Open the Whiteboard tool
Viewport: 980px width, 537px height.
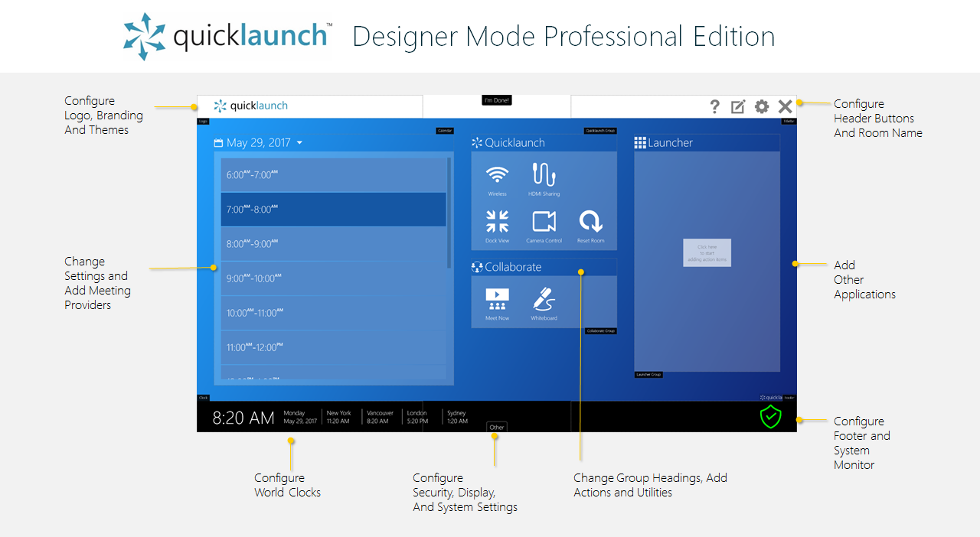click(544, 304)
